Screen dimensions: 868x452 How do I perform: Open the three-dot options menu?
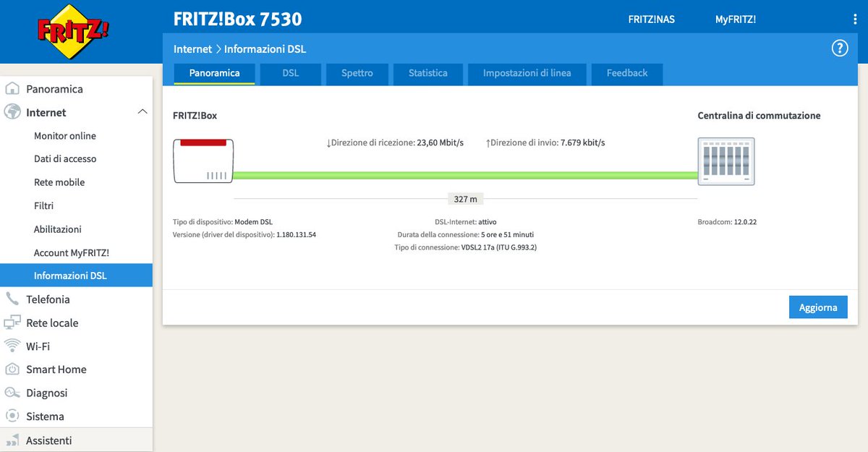pos(855,20)
